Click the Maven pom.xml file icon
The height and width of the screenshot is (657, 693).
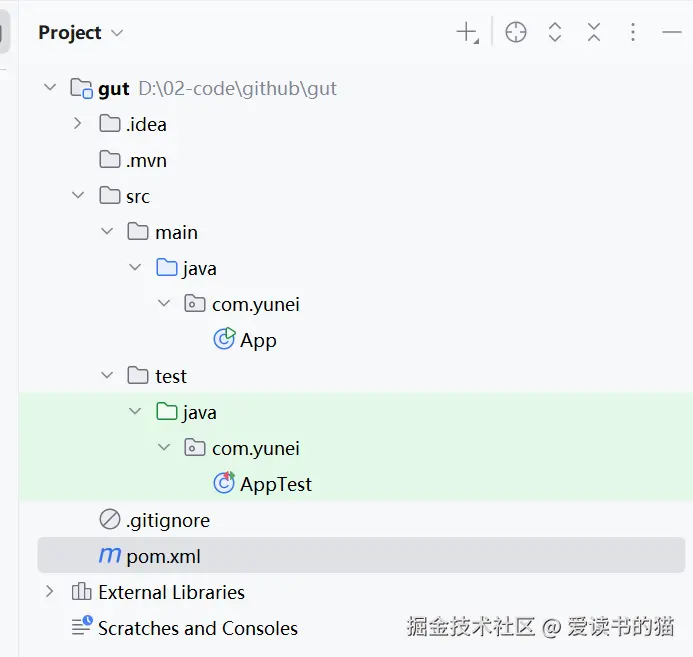109,556
